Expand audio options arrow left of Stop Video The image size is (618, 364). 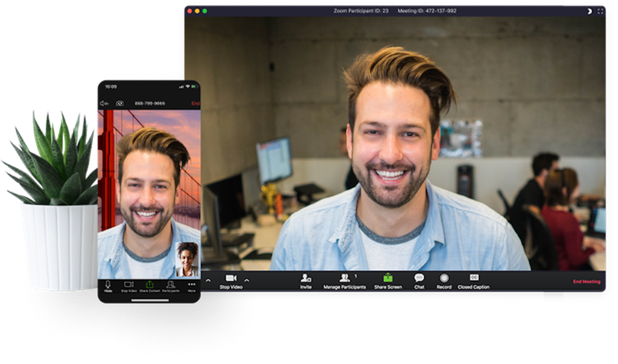(x=208, y=280)
